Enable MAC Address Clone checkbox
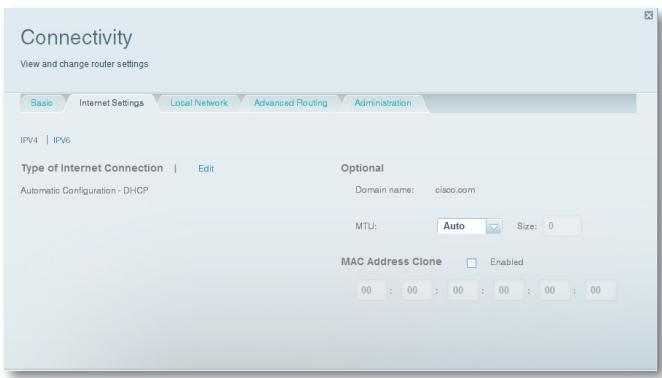Viewport: 662px width, 378px height. pyautogui.click(x=472, y=263)
